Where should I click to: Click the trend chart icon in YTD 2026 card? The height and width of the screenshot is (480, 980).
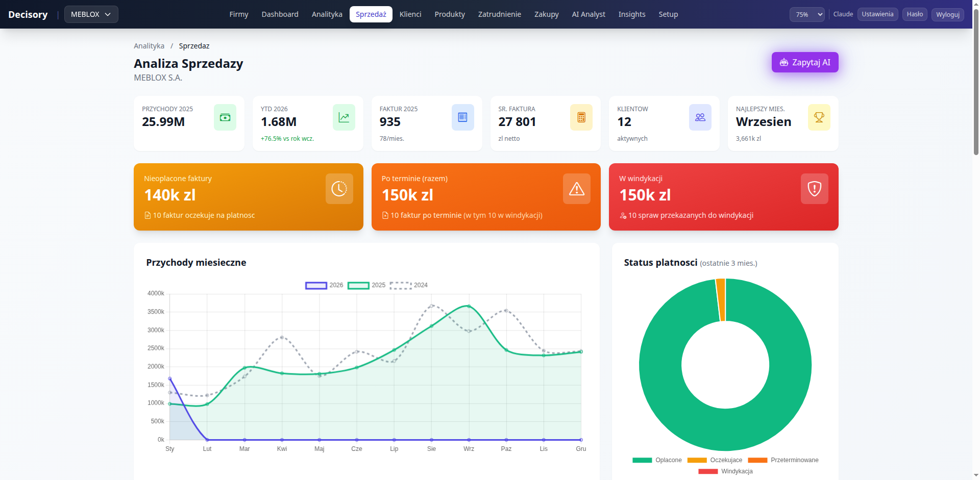tap(344, 117)
